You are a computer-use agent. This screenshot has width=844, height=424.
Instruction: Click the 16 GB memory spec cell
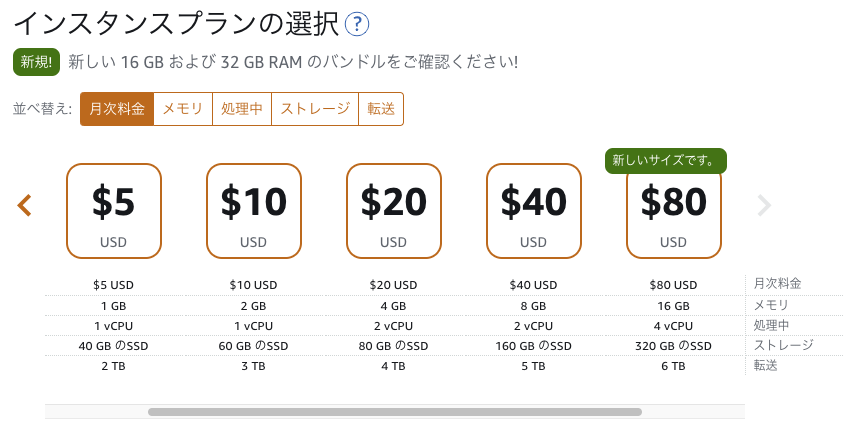pyautogui.click(x=674, y=306)
